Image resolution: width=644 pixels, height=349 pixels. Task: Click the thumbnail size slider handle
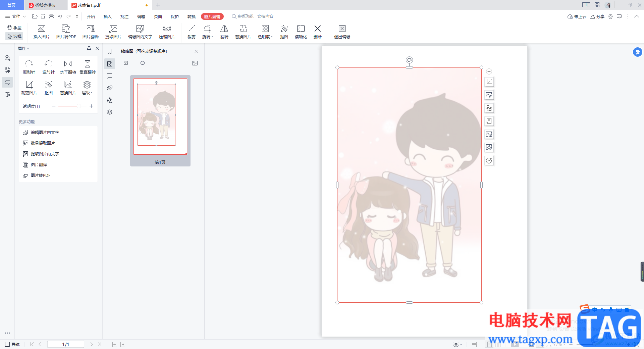pyautogui.click(x=143, y=63)
